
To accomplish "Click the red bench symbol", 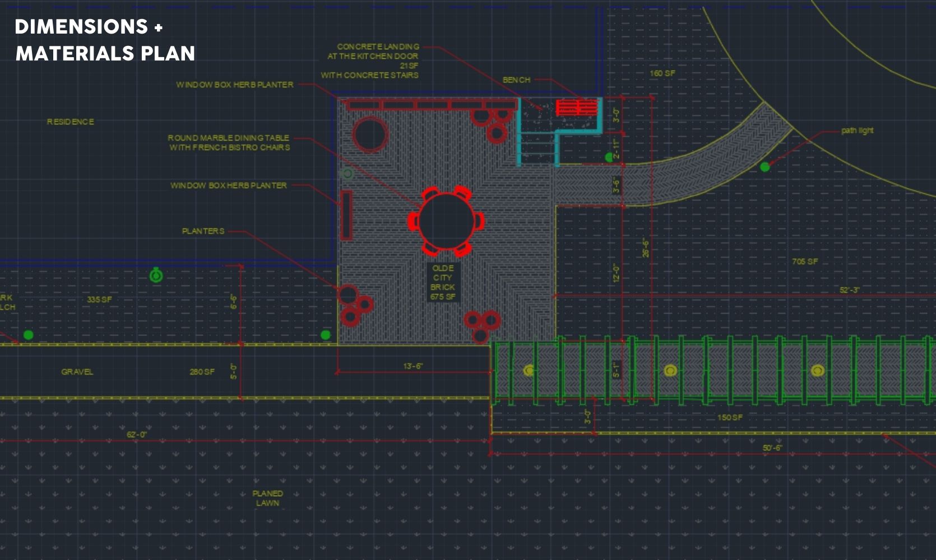I will pos(577,107).
